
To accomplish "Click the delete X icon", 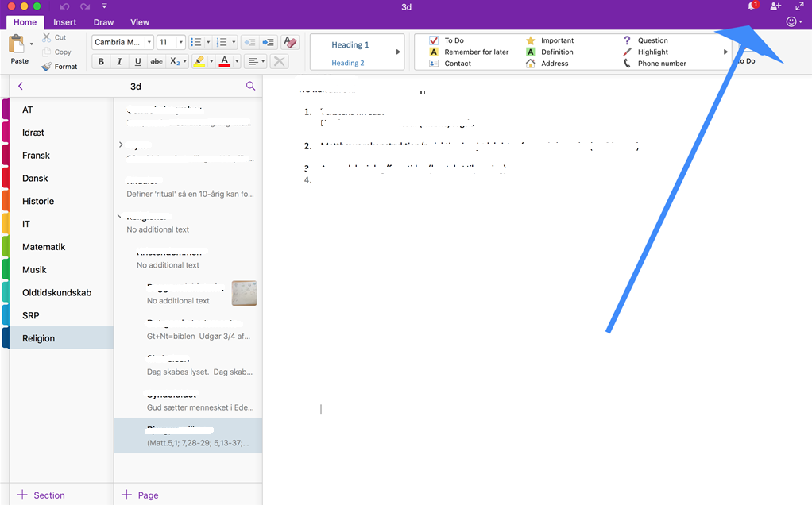I will [279, 62].
